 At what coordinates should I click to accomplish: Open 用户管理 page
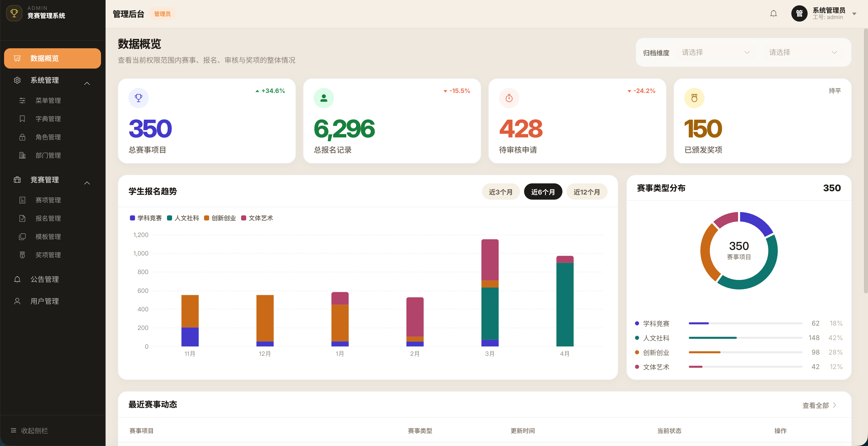click(x=53, y=301)
